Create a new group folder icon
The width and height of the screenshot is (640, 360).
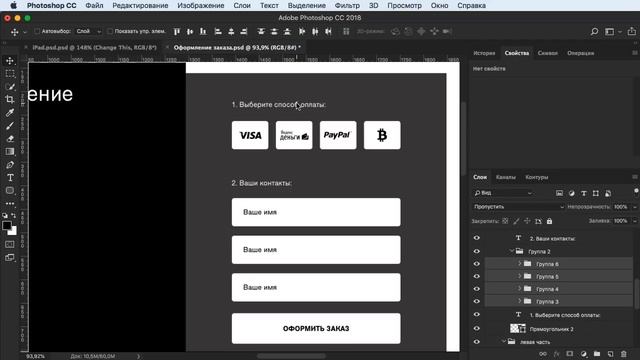pyautogui.click(x=597, y=354)
